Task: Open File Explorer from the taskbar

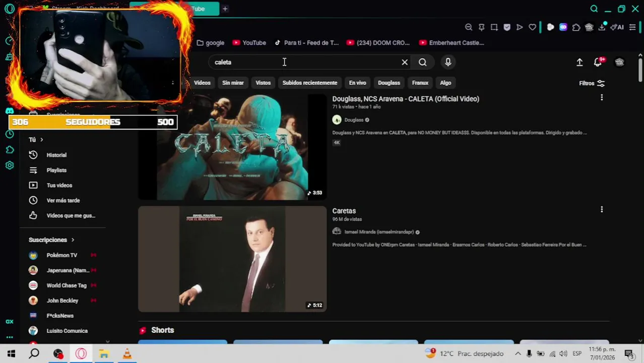Action: [104, 354]
